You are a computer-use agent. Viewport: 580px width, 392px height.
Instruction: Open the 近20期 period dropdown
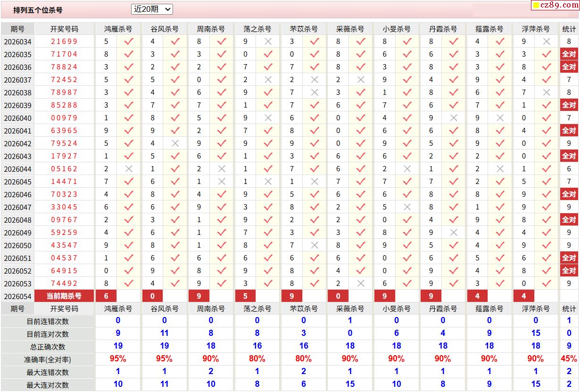click(152, 9)
